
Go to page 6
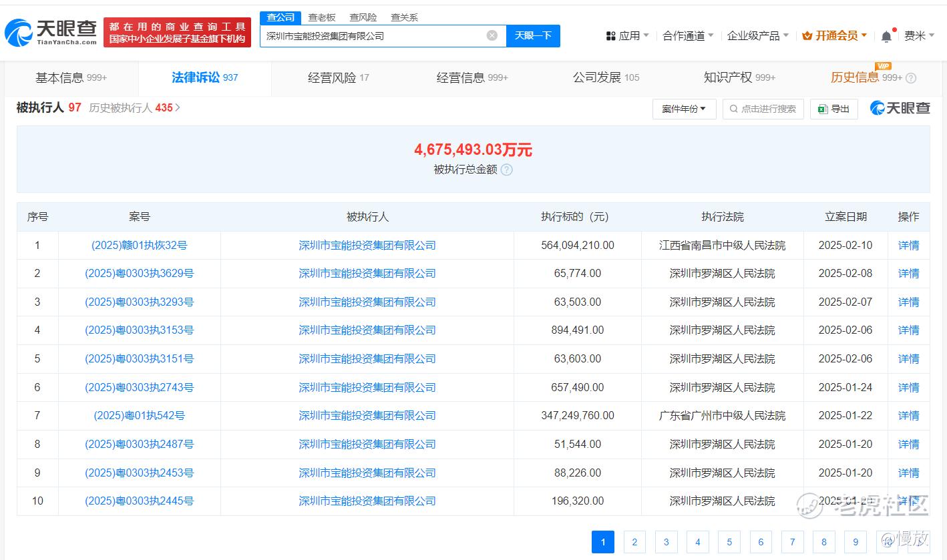click(x=761, y=542)
